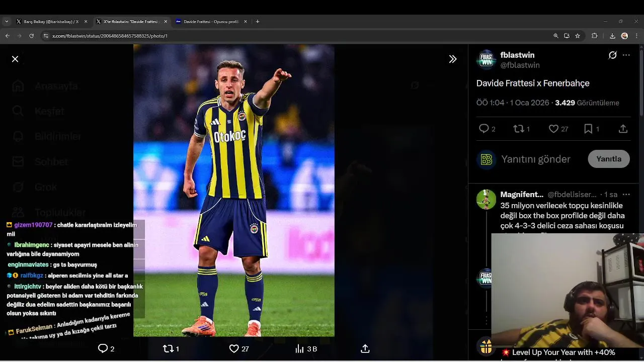Click the 3.429 Görüntüleme view count
This screenshot has width=644, height=362.
[587, 103]
